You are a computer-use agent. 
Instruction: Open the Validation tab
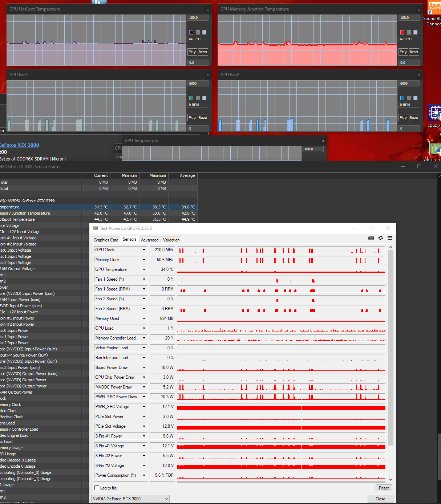pos(171,240)
